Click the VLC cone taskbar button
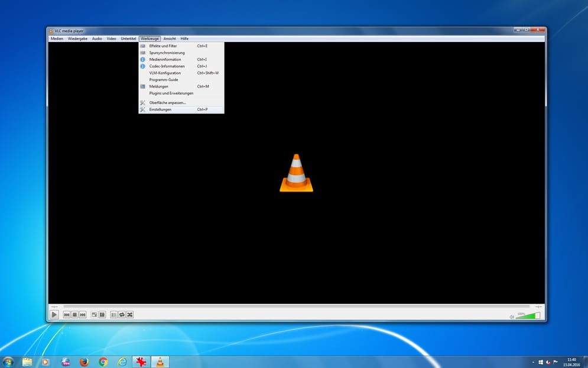The height and width of the screenshot is (368, 588). [x=160, y=362]
